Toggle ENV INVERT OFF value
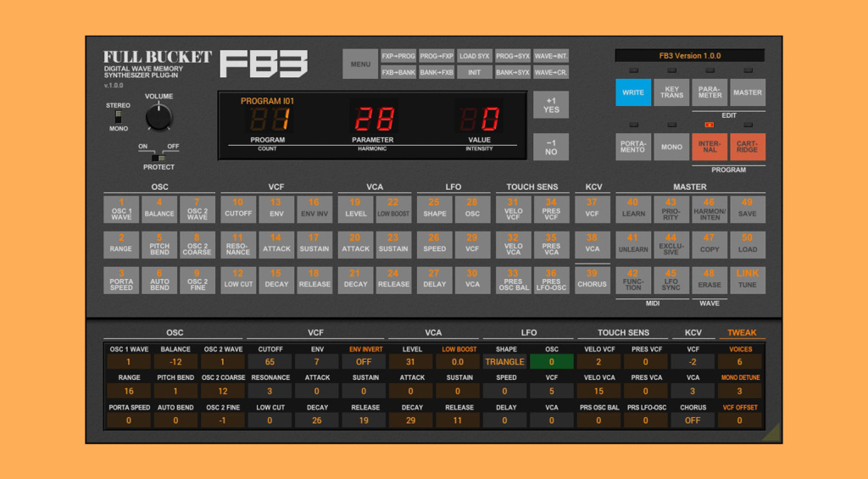The image size is (868, 479). [x=364, y=362]
